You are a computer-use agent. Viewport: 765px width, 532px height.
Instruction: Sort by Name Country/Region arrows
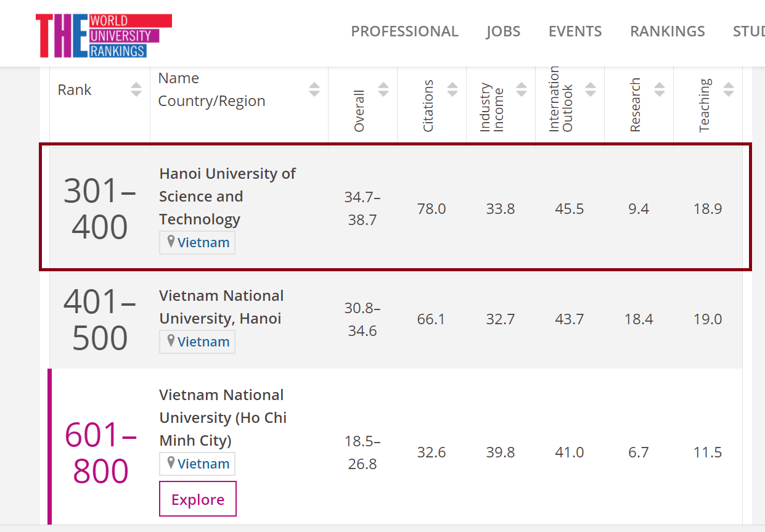(314, 90)
